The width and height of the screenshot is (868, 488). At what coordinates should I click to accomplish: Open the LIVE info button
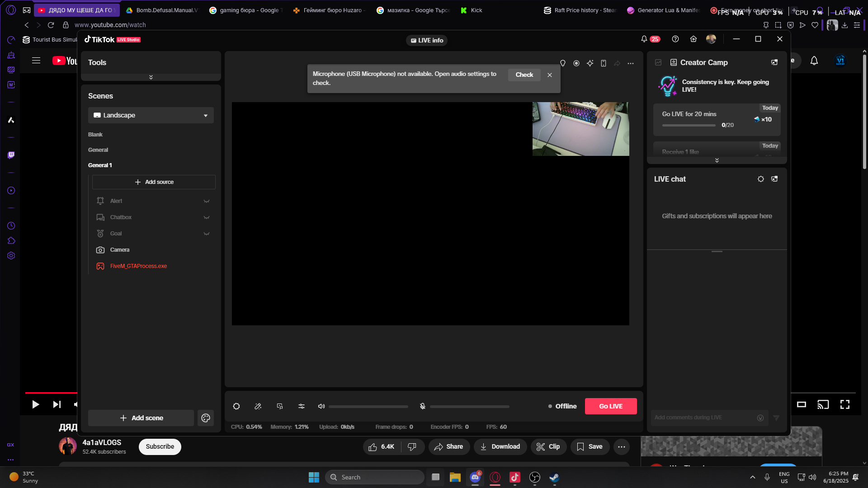(427, 40)
